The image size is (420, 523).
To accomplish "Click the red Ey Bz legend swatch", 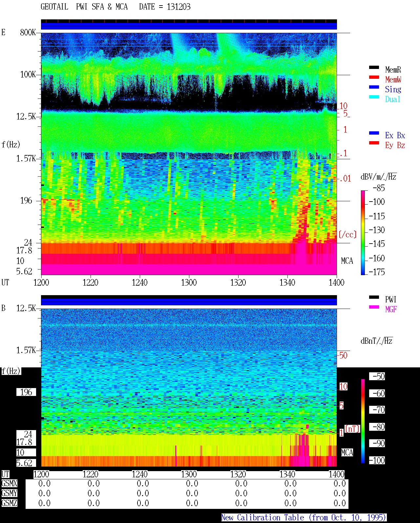I will click(374, 143).
